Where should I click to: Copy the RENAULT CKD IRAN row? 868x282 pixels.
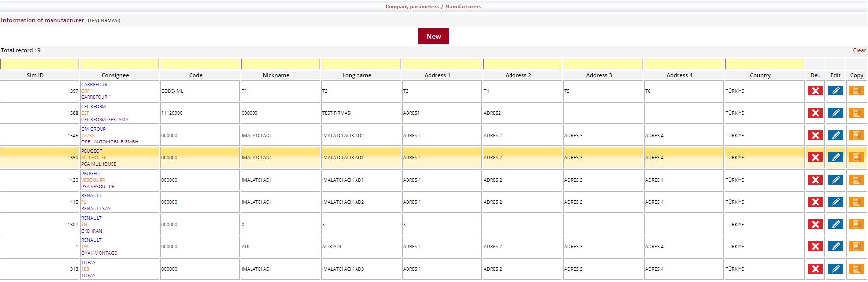856,224
